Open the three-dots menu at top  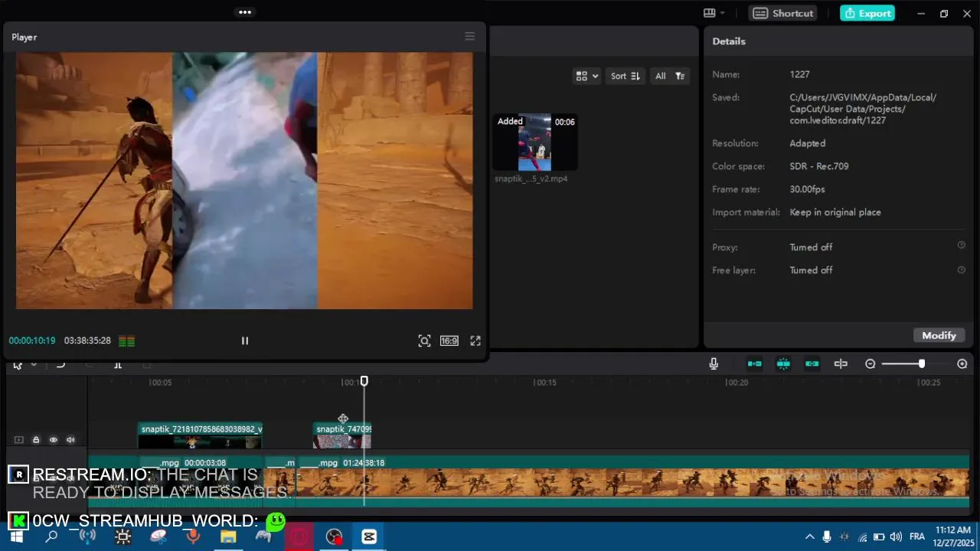[x=245, y=12]
